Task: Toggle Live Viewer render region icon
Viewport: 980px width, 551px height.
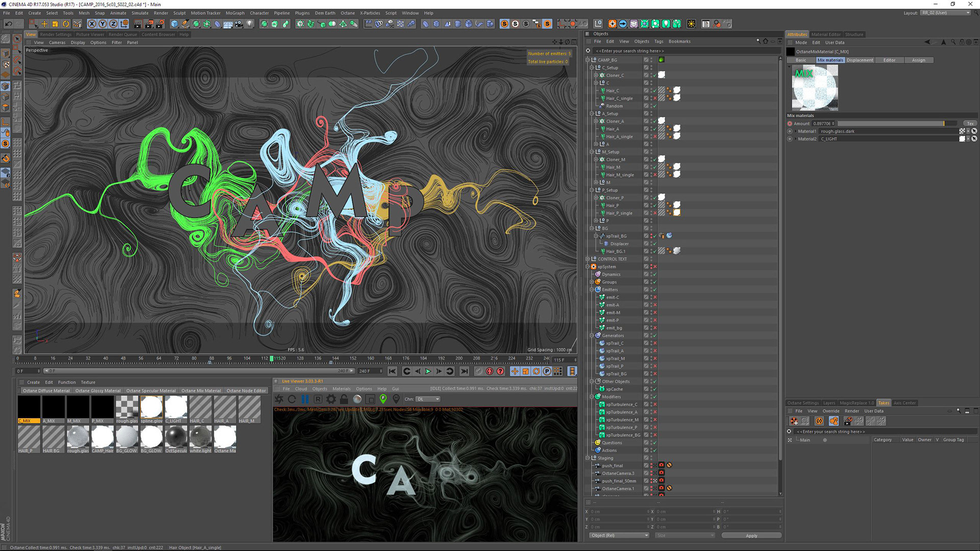Action: click(x=370, y=399)
